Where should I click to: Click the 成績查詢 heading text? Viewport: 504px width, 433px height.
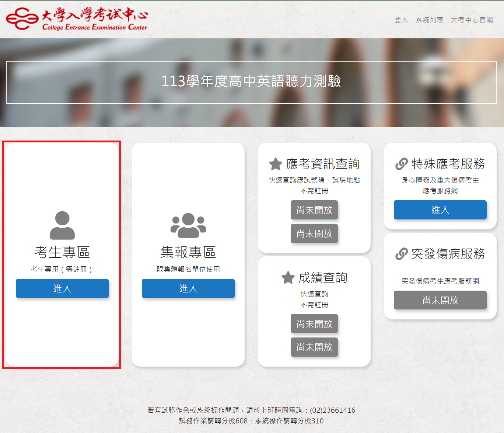(x=323, y=278)
